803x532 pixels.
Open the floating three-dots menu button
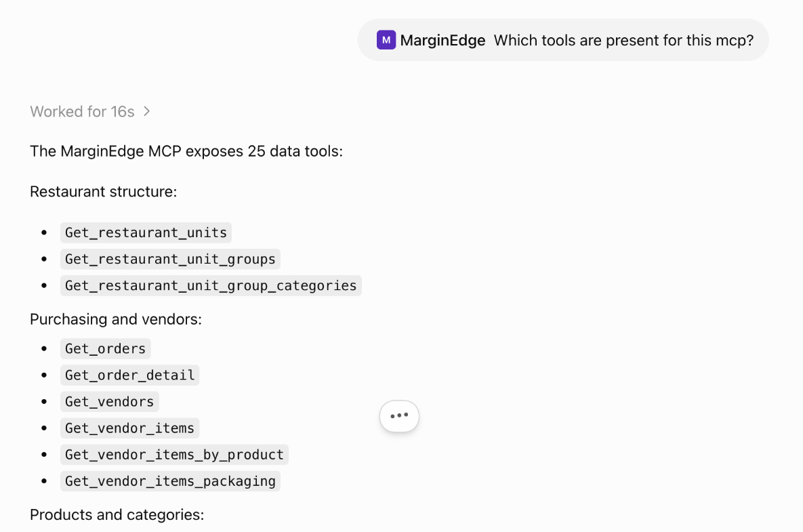(399, 415)
